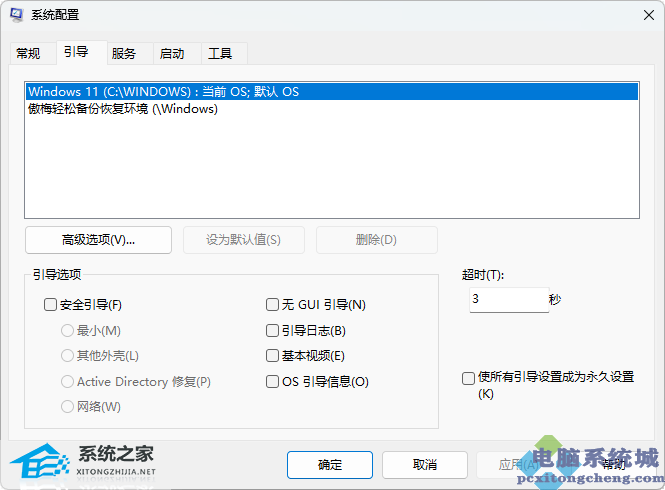Click the 系统配置 window title icon

coord(17,15)
